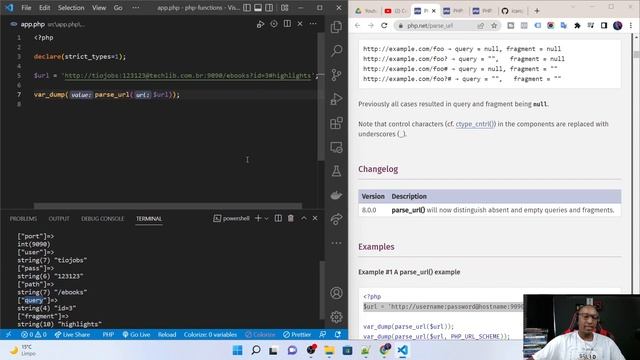The height and width of the screenshot is (360, 640).
Task: Click the editor horizontal scrollbar
Action: [x=168, y=206]
